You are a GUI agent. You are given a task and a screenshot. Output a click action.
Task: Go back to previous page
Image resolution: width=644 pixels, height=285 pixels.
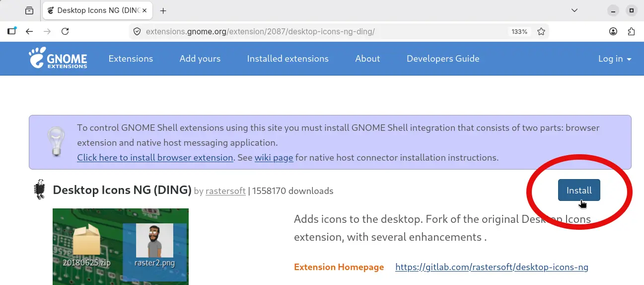point(29,31)
